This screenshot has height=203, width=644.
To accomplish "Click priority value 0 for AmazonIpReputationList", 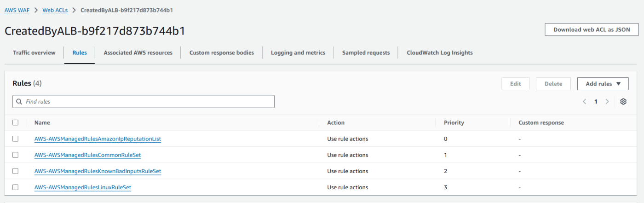I will click(x=446, y=139).
